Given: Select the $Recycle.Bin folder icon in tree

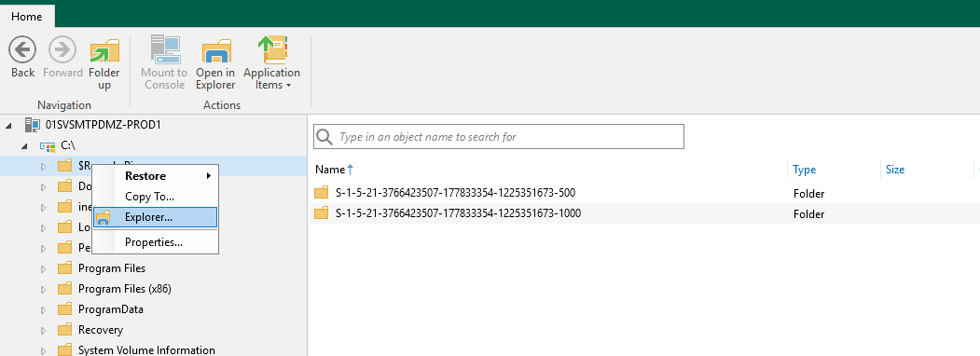Looking at the screenshot, I should pos(65,166).
